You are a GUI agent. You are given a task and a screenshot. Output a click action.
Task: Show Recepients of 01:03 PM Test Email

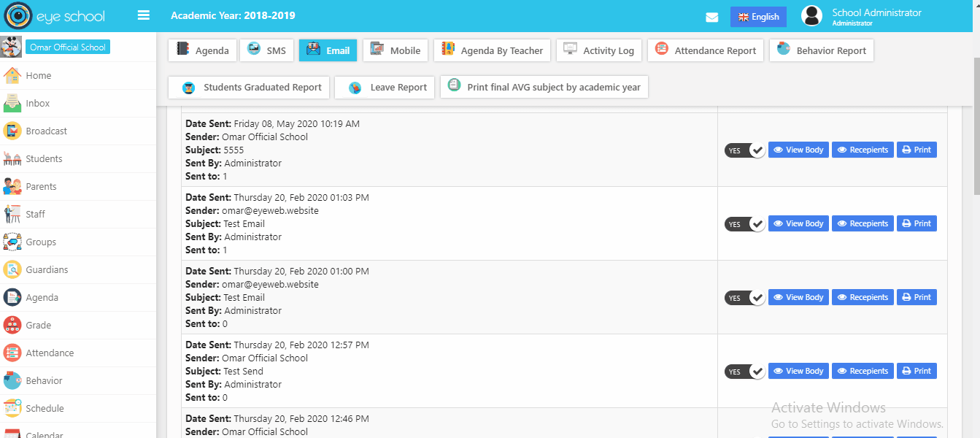click(x=863, y=223)
